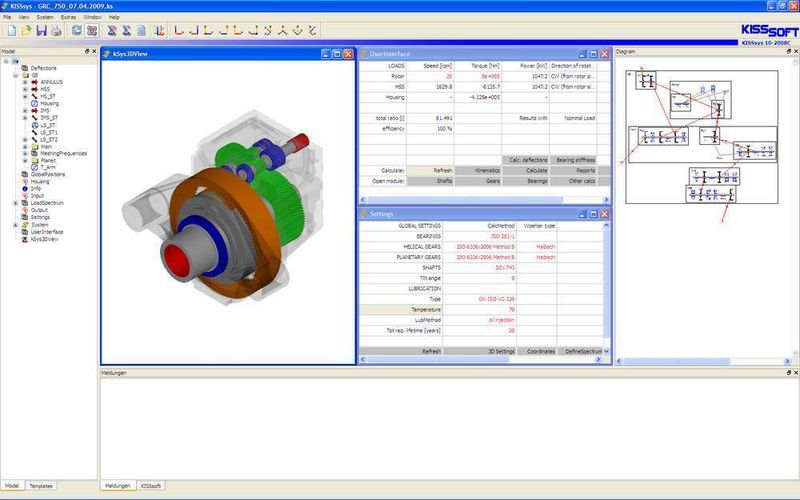The image size is (800, 500).
Task: Expand the ANNULUS tree node
Action: [25, 82]
